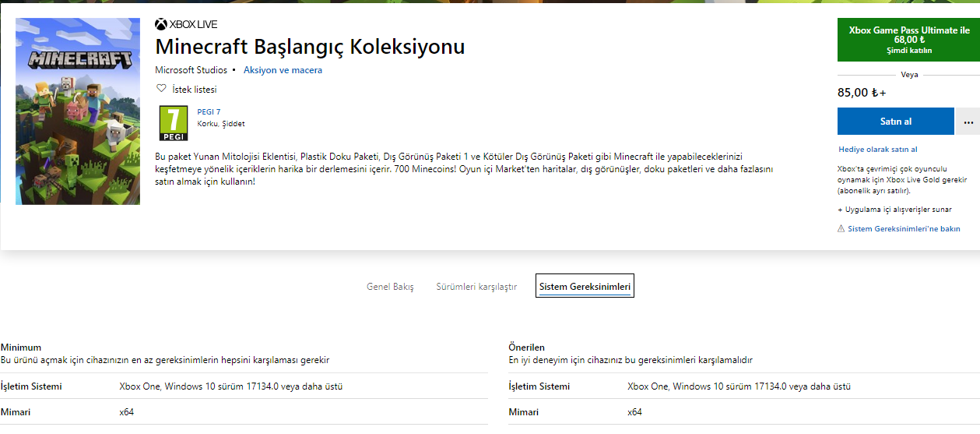Click the warning icon beside Sistem Gereksinimleri'ne bakın

841,229
